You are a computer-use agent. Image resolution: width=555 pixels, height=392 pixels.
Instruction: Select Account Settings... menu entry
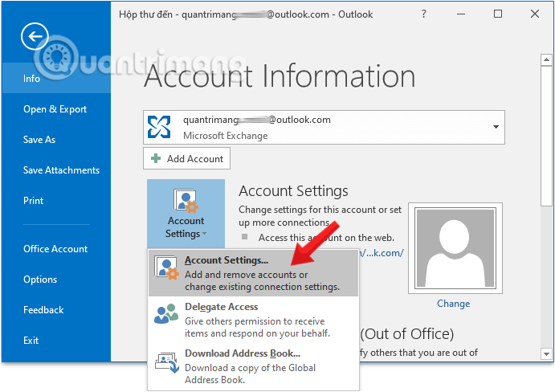point(254,273)
